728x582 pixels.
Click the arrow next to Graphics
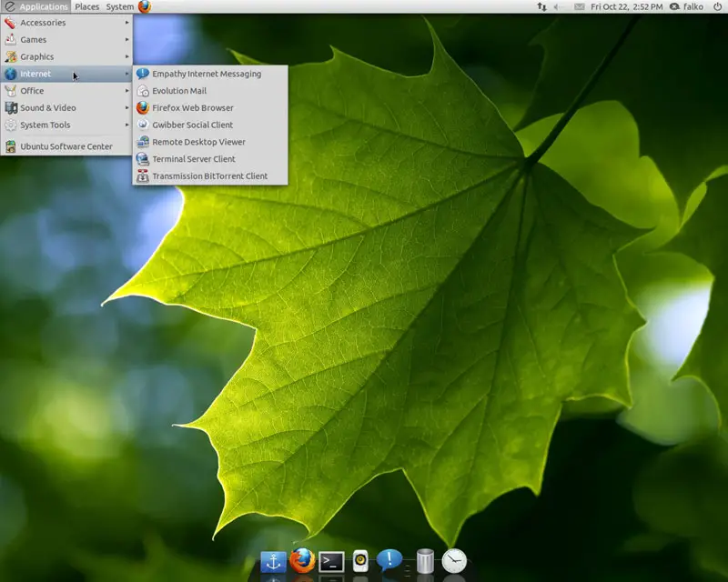(x=126, y=56)
